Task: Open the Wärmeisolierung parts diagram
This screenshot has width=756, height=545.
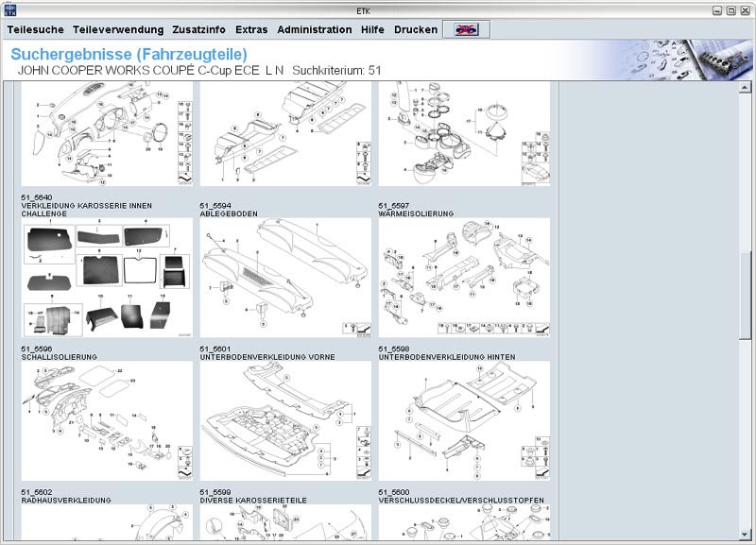Action: point(464,279)
